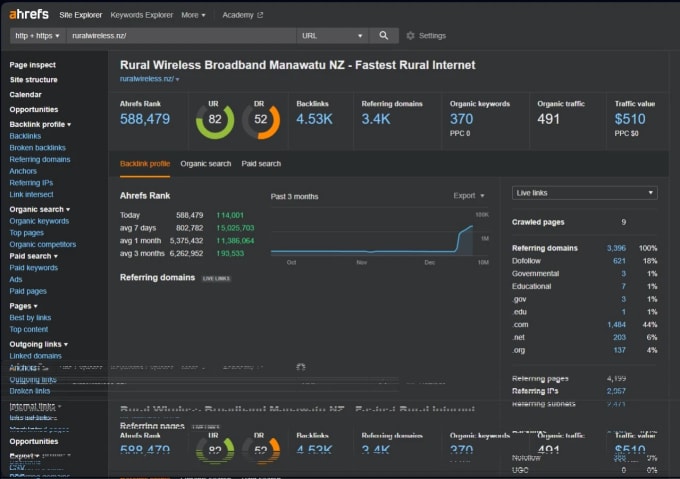Open Organic competitors report
Image resolution: width=680 pixels, height=479 pixels.
point(42,244)
